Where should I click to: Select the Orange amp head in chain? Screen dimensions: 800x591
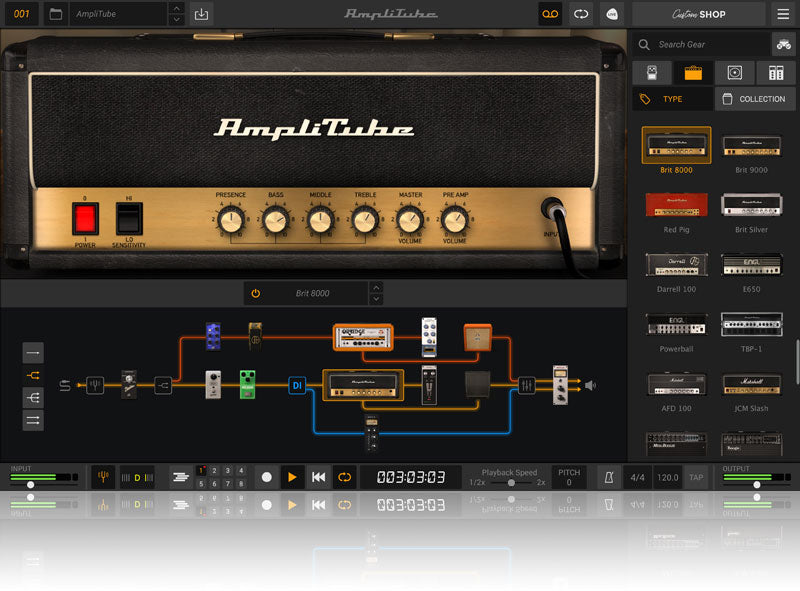click(363, 337)
